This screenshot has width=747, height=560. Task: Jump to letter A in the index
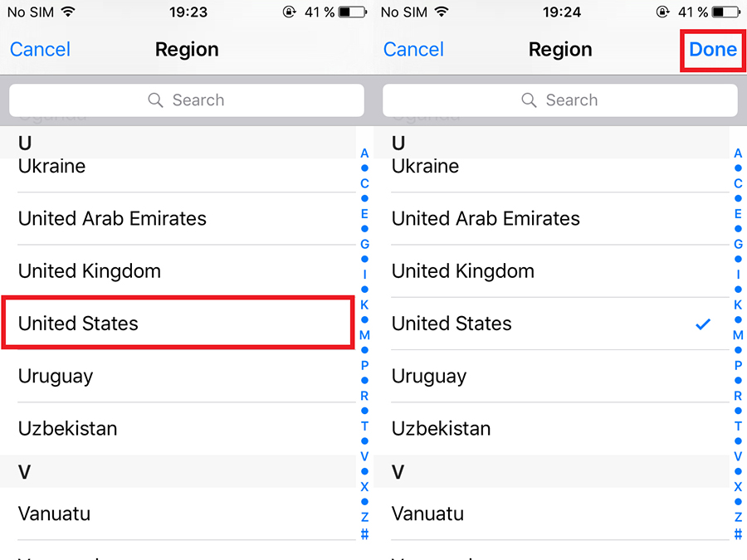tap(364, 153)
